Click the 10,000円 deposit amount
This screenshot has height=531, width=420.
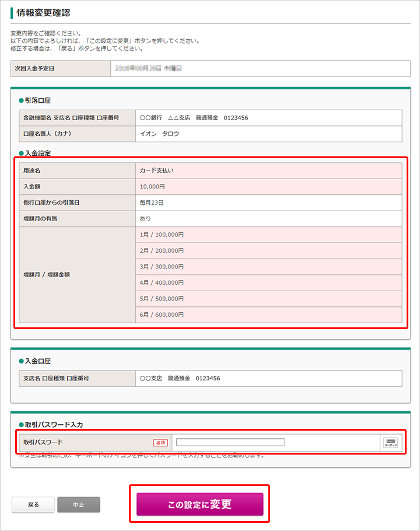coord(152,187)
